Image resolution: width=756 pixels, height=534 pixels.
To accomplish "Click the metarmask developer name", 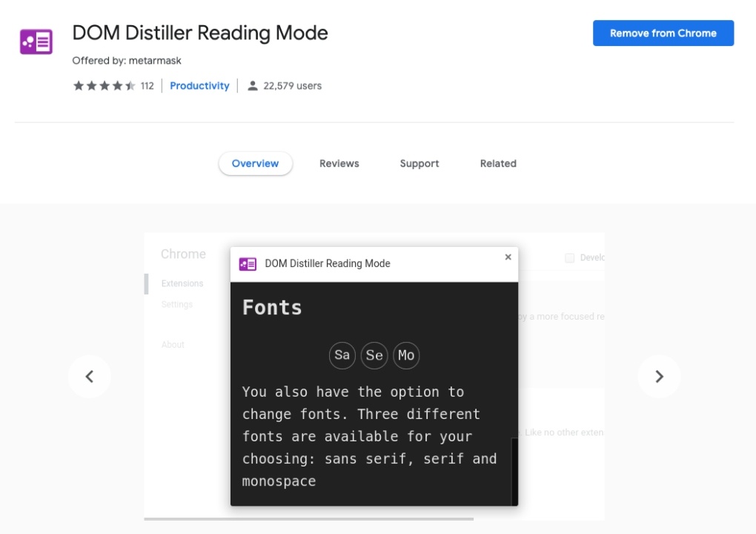I will click(155, 60).
